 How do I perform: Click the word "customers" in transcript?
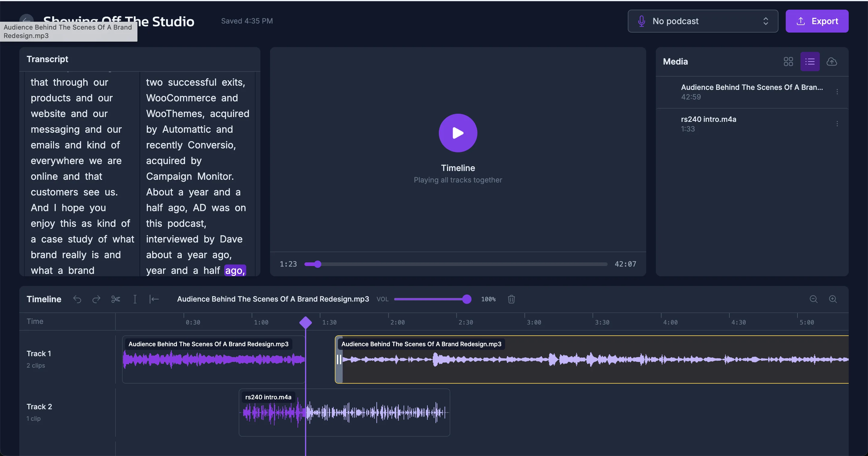tap(54, 192)
